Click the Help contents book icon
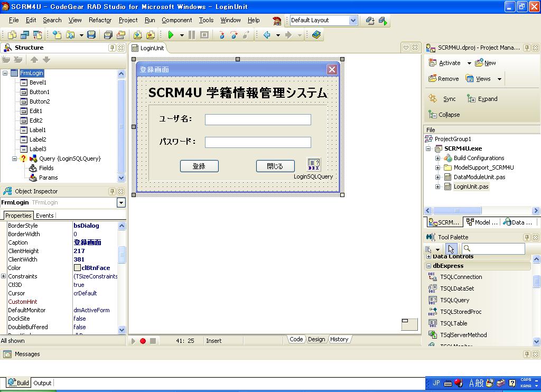Image resolution: width=541 pixels, height=392 pixels. (x=316, y=35)
